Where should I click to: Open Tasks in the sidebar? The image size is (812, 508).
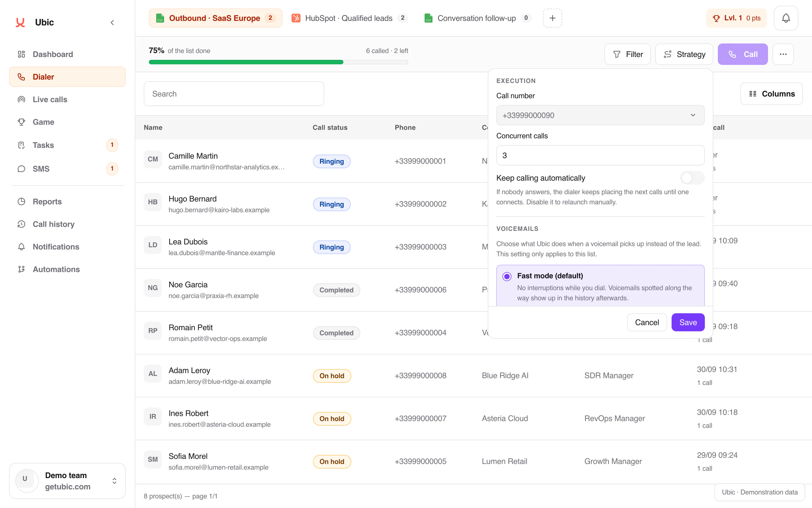[x=67, y=145]
